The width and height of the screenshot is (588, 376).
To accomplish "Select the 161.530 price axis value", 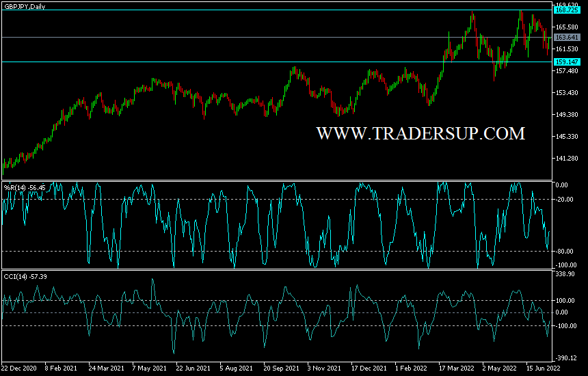I will [x=567, y=49].
